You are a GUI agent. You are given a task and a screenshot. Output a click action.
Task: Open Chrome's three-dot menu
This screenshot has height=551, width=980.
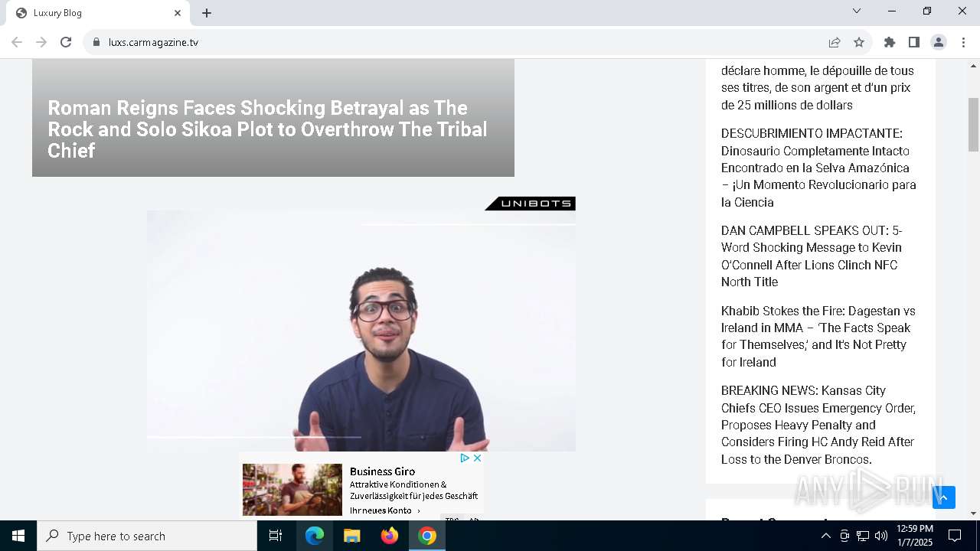963,42
